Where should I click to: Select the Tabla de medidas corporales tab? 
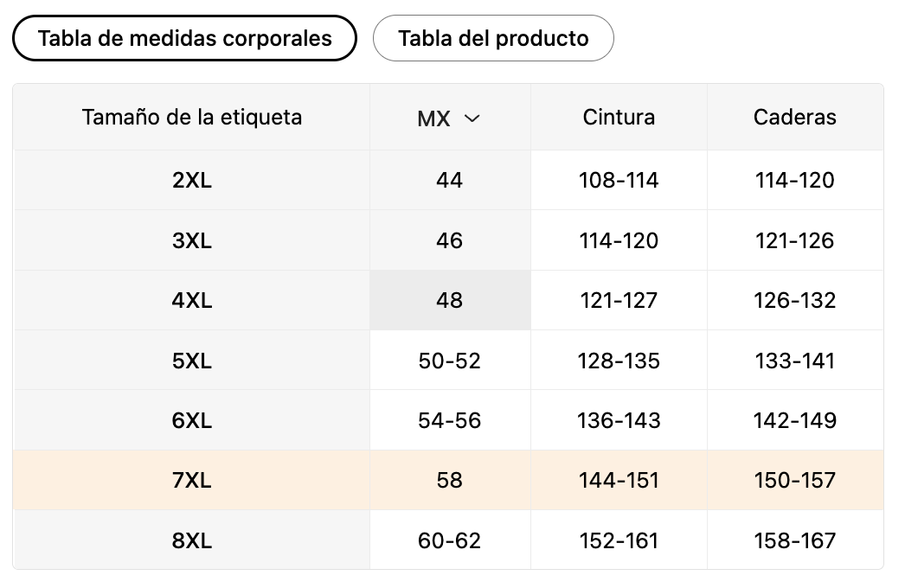click(184, 38)
